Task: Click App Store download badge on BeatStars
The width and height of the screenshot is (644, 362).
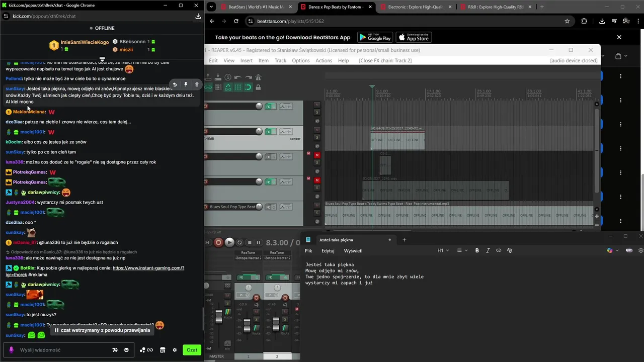Action: 414,38
